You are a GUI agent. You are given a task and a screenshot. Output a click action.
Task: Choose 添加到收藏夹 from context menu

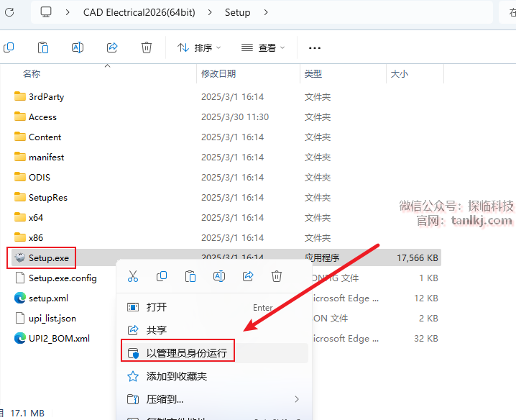tap(214, 376)
